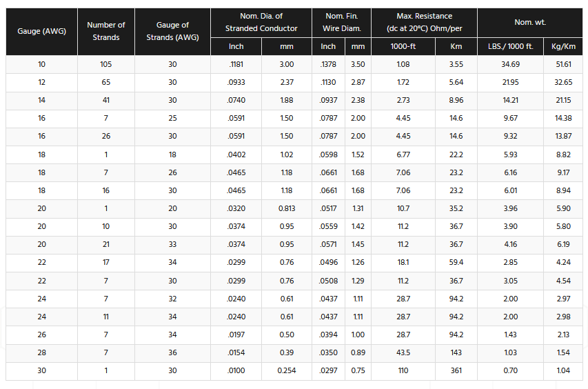Select the 51.61 Kg/Km cell
The image size is (588, 389).
click(x=563, y=64)
